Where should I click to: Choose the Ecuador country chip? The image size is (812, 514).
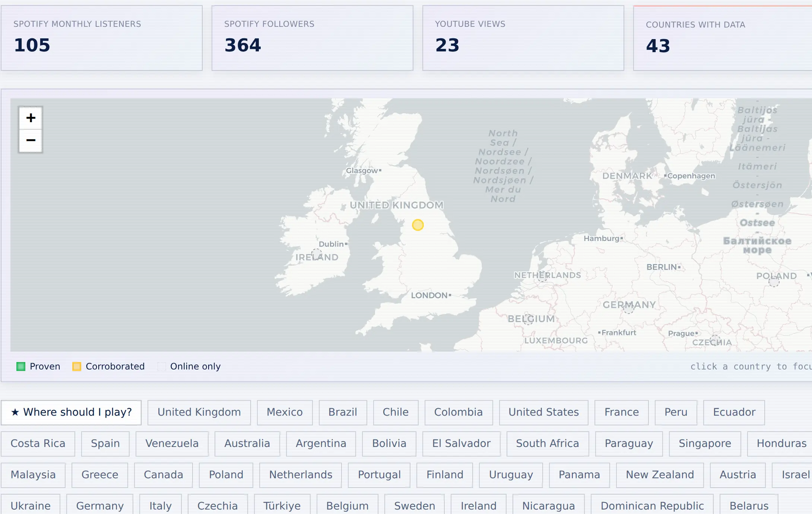click(734, 412)
